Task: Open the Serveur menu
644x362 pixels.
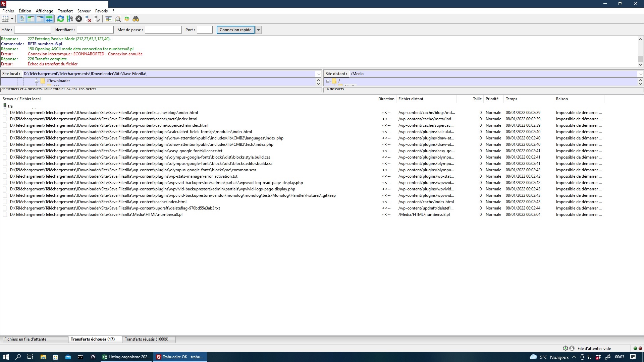Action: click(84, 11)
